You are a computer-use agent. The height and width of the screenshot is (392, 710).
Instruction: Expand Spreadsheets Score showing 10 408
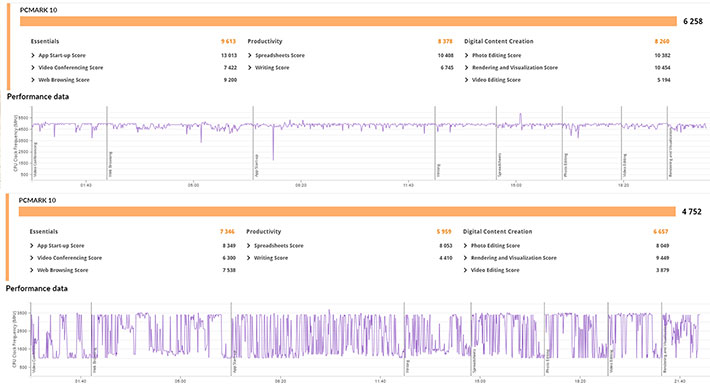tap(249, 55)
